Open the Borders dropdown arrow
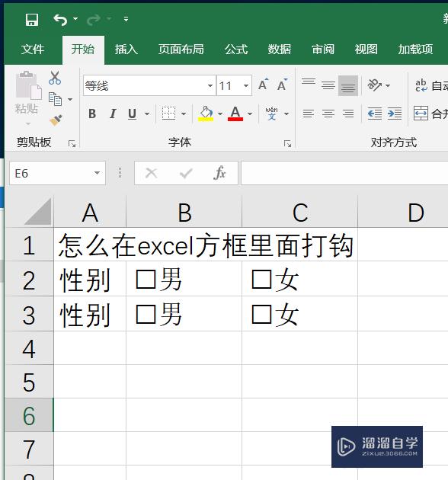The image size is (448, 480). click(x=184, y=114)
